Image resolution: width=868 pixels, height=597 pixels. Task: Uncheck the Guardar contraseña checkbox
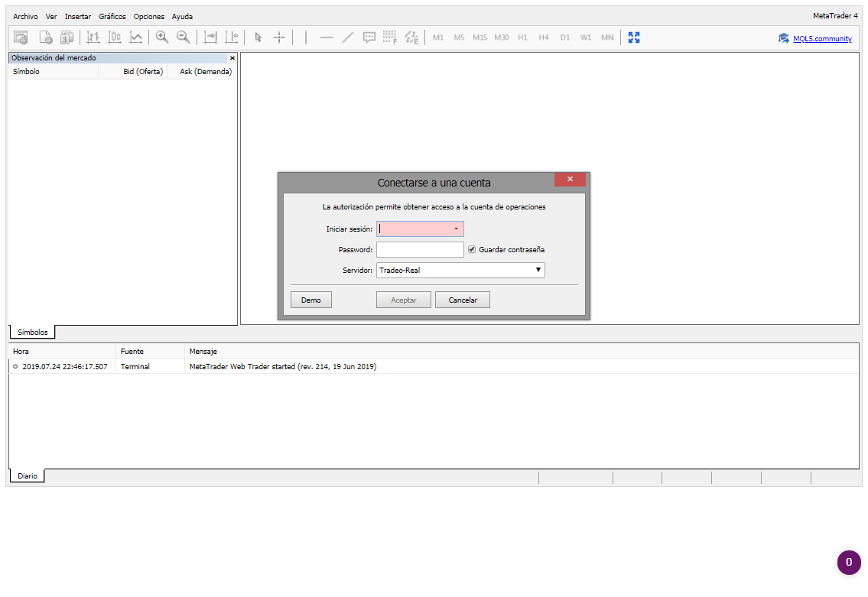tap(472, 249)
